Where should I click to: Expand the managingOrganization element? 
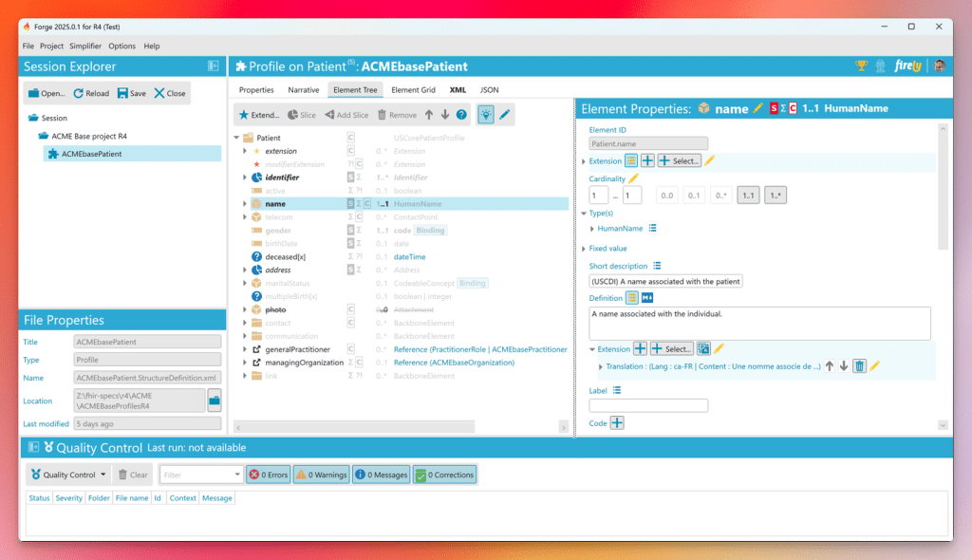tap(245, 363)
